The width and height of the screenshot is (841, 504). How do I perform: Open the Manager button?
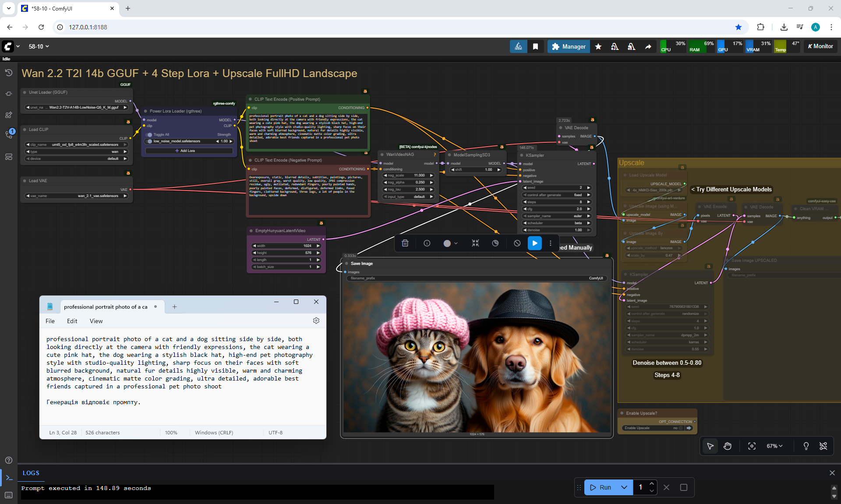click(x=568, y=46)
